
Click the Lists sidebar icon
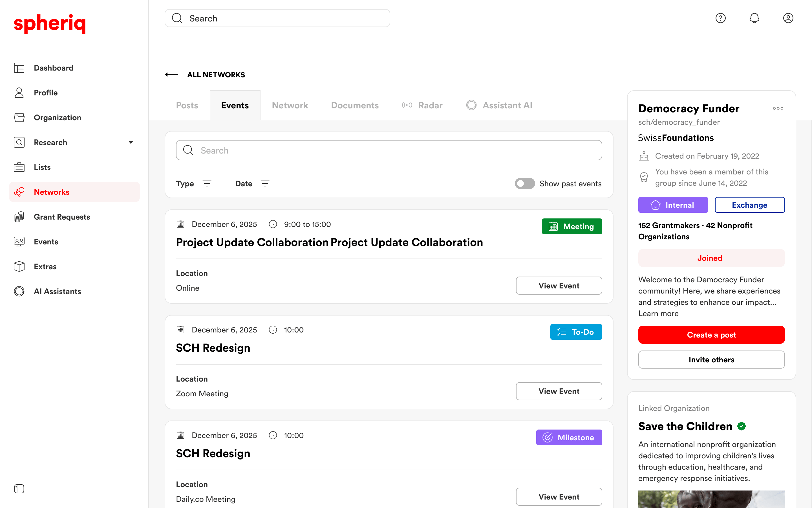(x=19, y=167)
